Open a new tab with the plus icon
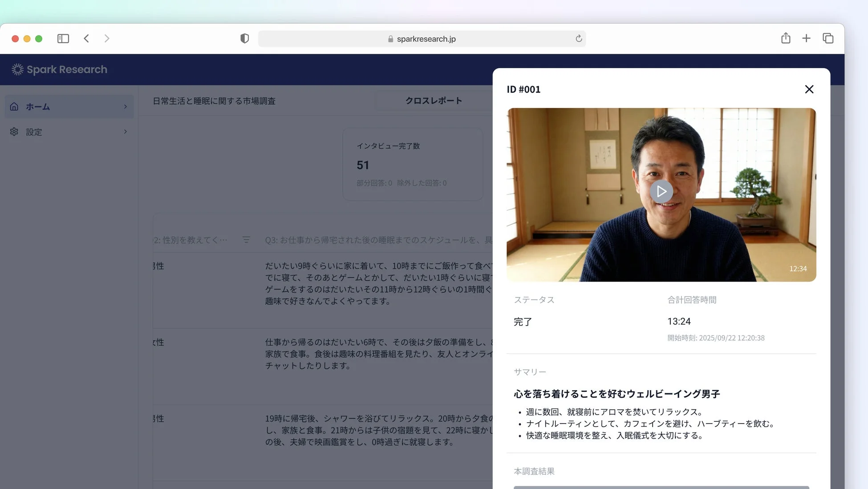868x489 pixels. click(807, 38)
